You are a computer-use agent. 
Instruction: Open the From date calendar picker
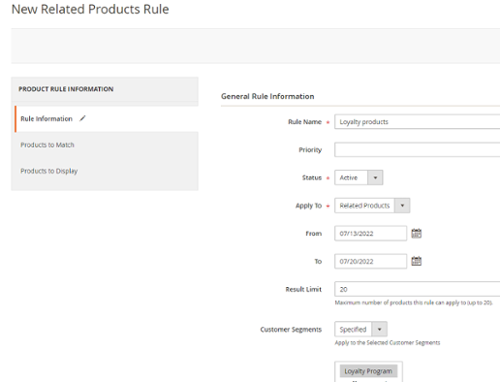pyautogui.click(x=416, y=233)
